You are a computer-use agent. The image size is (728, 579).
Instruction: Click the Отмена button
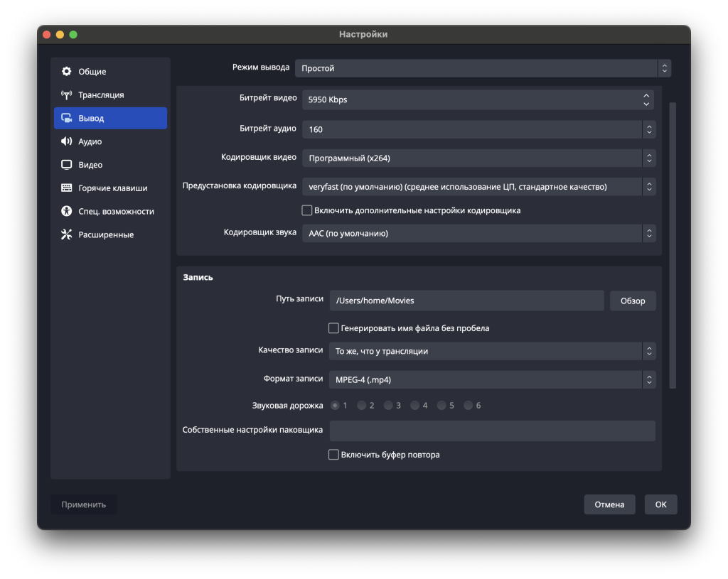click(609, 504)
